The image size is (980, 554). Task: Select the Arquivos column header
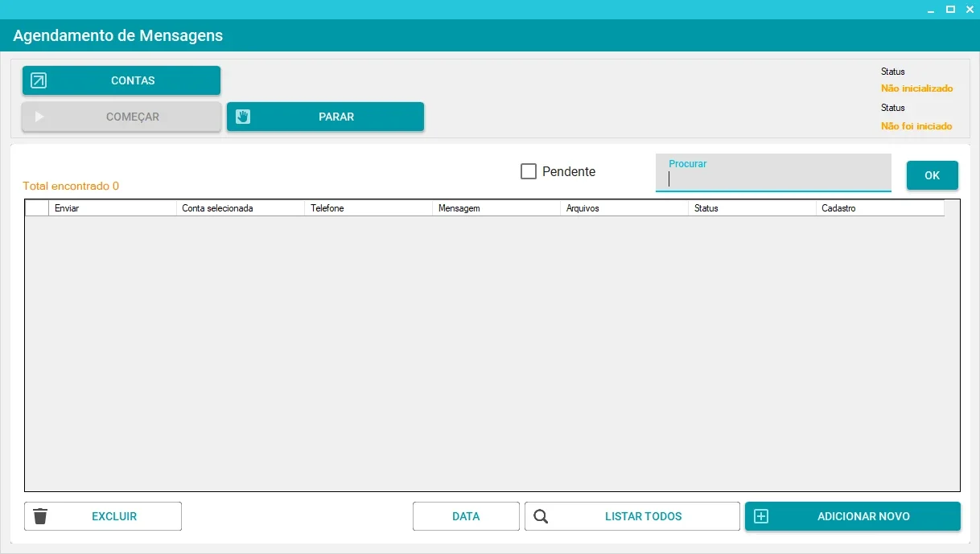click(x=624, y=208)
